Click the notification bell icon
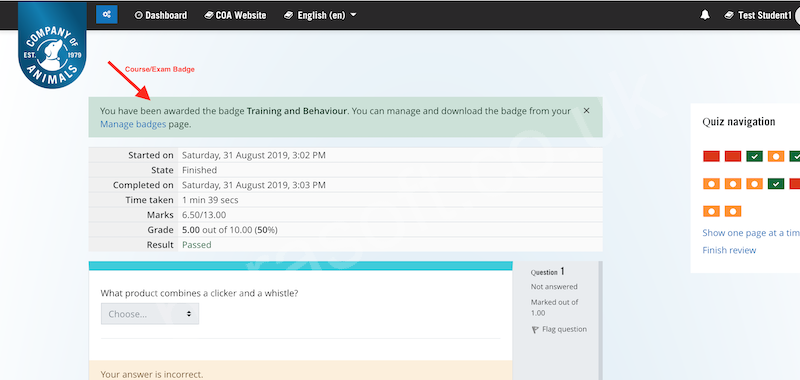This screenshot has height=380, width=800. (705, 15)
